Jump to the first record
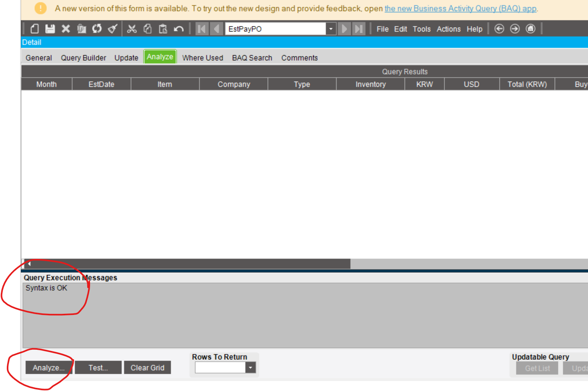 click(202, 29)
